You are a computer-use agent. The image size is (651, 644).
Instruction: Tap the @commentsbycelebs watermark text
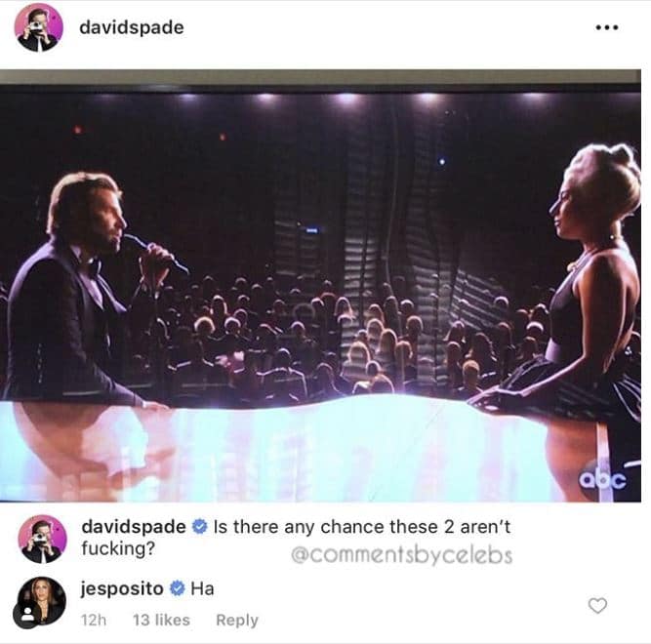point(401,555)
